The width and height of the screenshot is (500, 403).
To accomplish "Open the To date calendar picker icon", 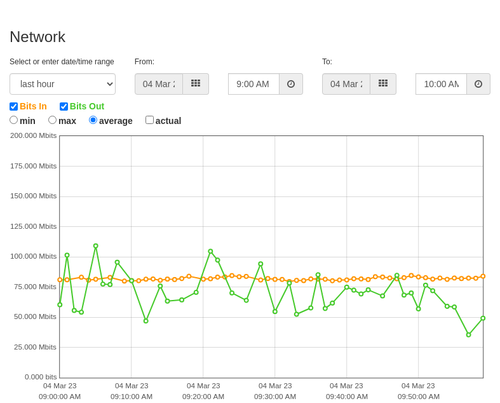I will click(383, 84).
